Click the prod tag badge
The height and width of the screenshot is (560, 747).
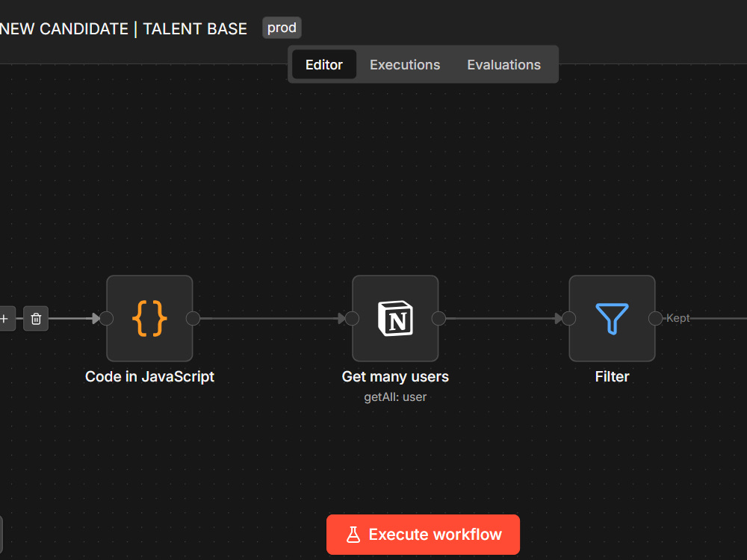point(282,28)
